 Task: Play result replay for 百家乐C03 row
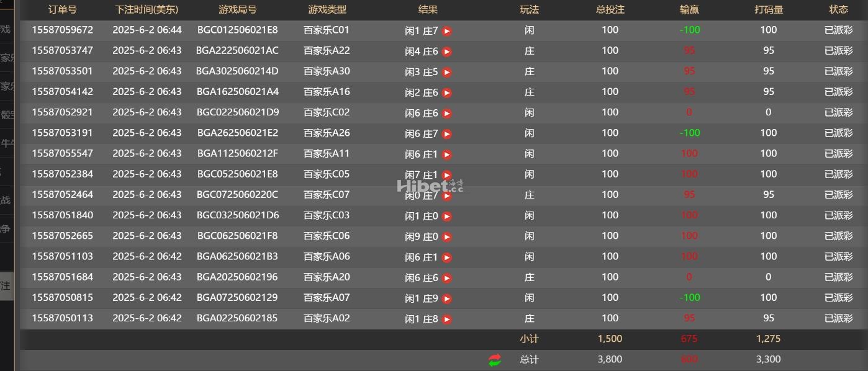coord(446,217)
